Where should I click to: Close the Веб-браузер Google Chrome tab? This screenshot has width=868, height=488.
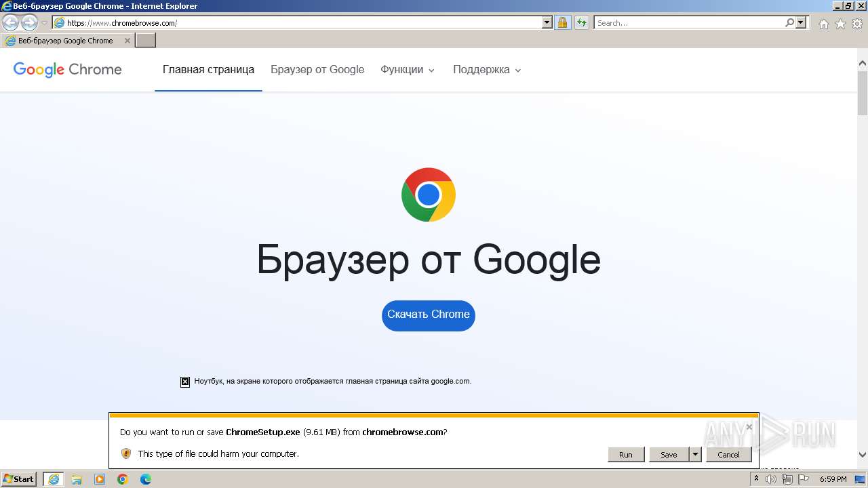tap(127, 41)
